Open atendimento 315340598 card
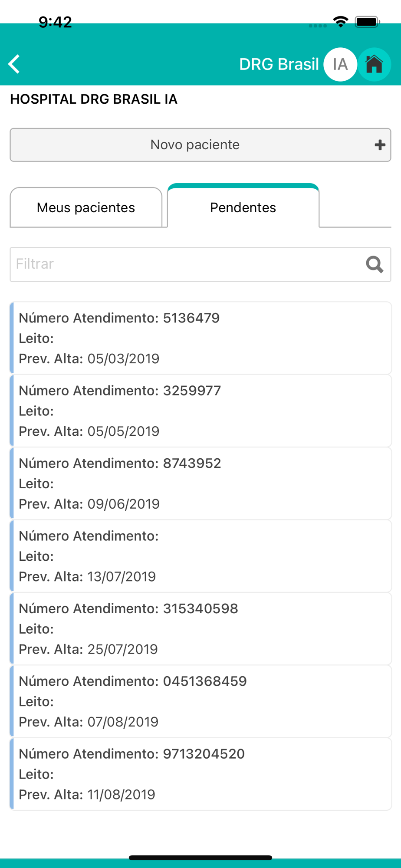 pos(200,628)
